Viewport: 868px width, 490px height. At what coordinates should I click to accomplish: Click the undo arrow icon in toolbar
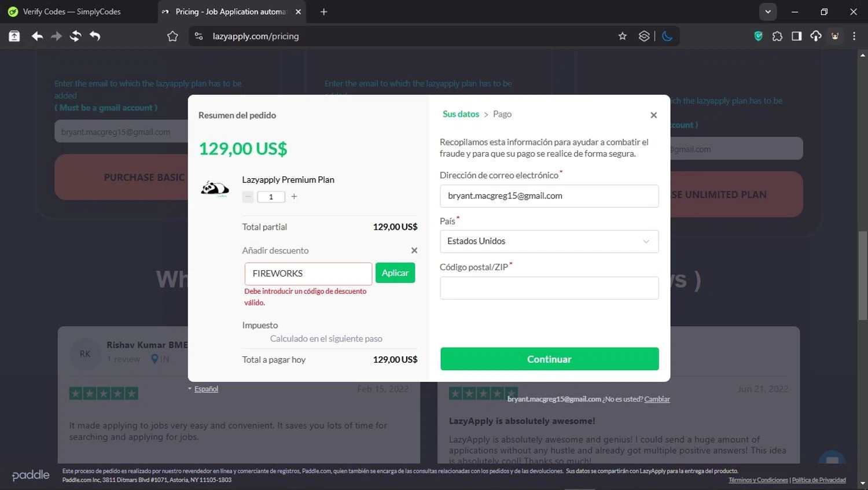(95, 36)
